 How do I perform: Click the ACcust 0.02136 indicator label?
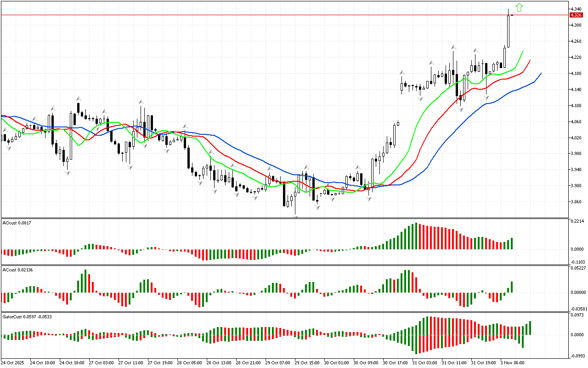[17, 270]
